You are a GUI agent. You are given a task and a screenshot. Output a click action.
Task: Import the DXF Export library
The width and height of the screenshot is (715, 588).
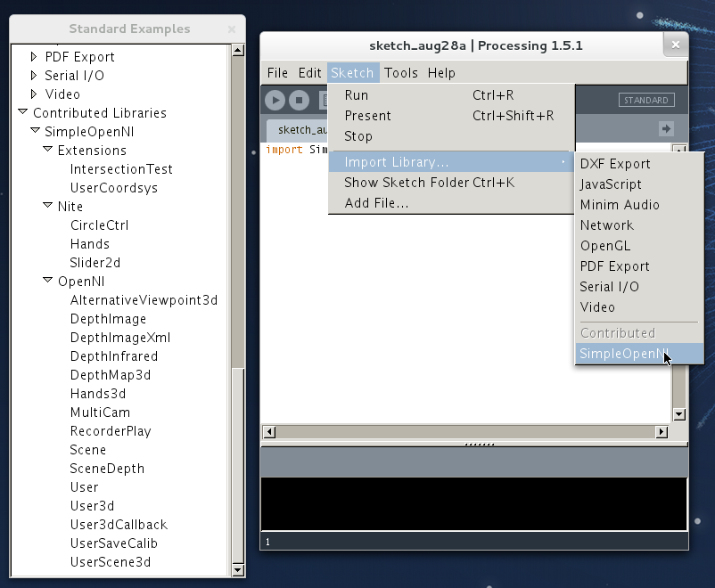[x=639, y=164]
